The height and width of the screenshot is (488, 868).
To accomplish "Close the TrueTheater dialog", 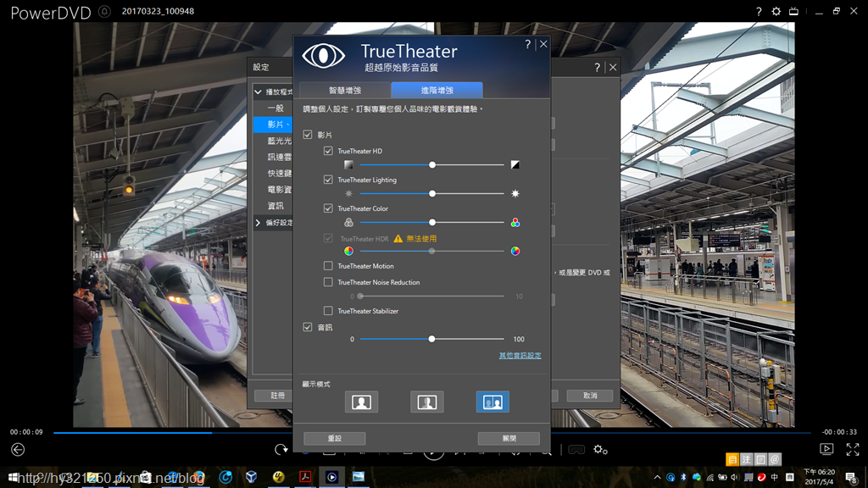I will point(543,44).
